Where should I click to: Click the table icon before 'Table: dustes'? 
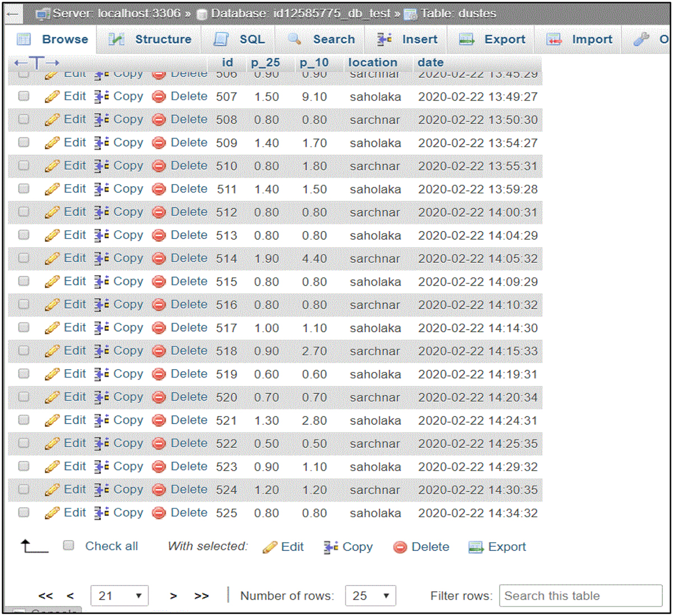click(411, 15)
